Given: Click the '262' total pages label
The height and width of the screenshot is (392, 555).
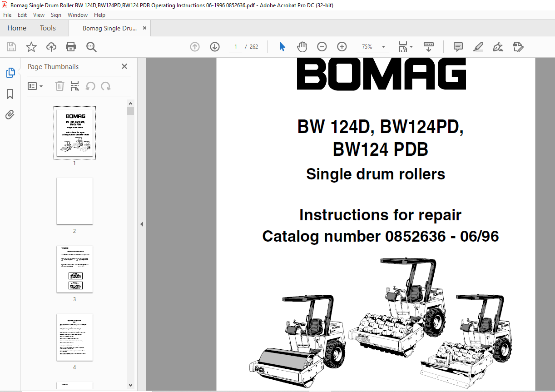Looking at the screenshot, I should click(x=254, y=47).
